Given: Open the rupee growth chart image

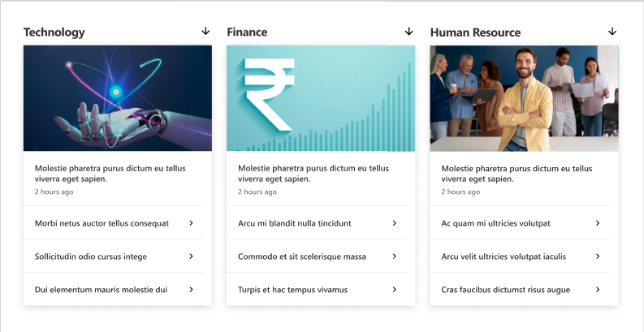Looking at the screenshot, I should tap(321, 98).
